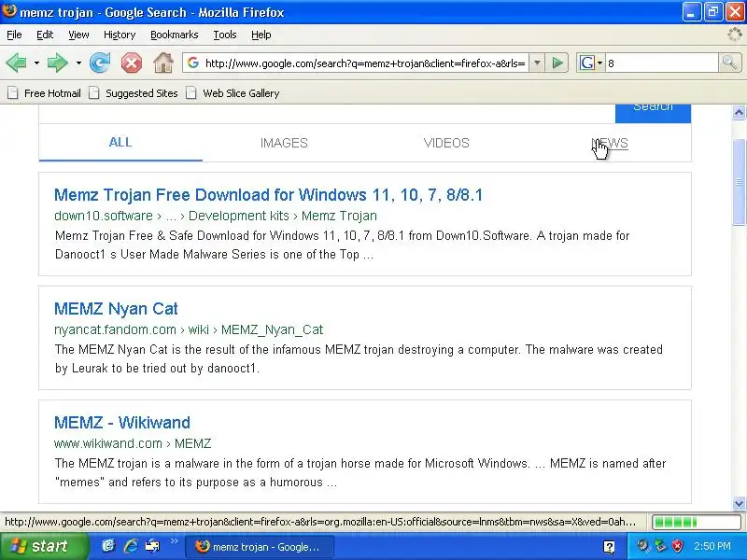Image resolution: width=747 pixels, height=560 pixels.
Task: Click the scrollbar up arrow
Action: [x=739, y=112]
